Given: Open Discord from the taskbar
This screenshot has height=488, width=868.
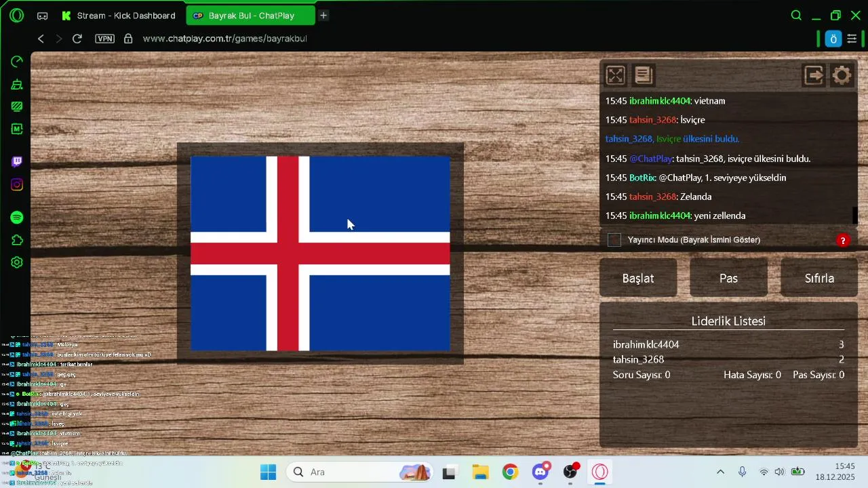Looking at the screenshot, I should click(541, 472).
